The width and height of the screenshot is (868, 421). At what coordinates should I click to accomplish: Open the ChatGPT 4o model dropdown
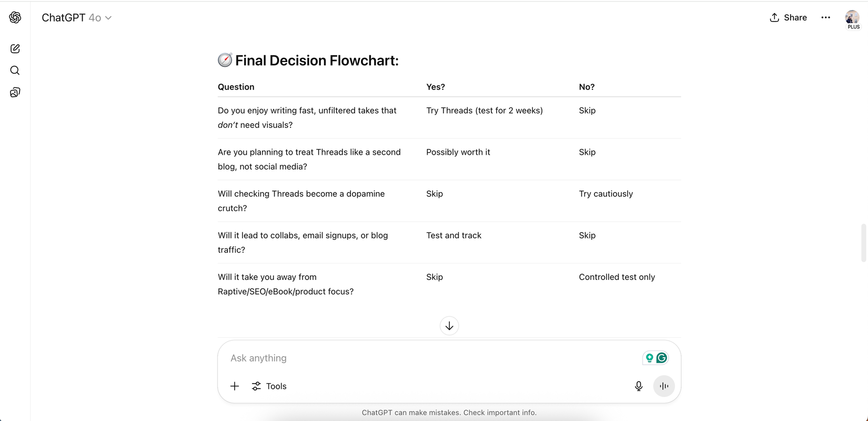coord(77,18)
